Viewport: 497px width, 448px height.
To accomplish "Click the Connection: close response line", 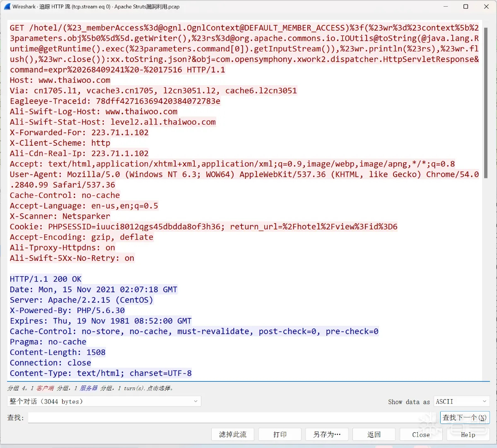I will (x=51, y=363).
